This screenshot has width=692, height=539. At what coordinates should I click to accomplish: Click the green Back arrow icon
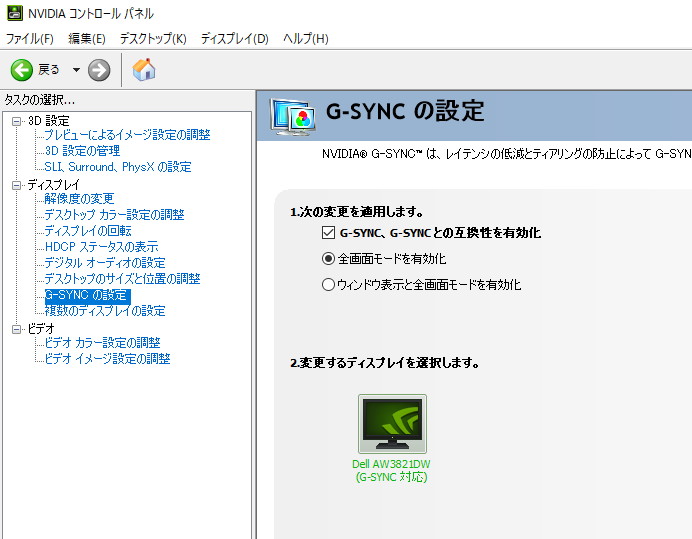(x=22, y=69)
